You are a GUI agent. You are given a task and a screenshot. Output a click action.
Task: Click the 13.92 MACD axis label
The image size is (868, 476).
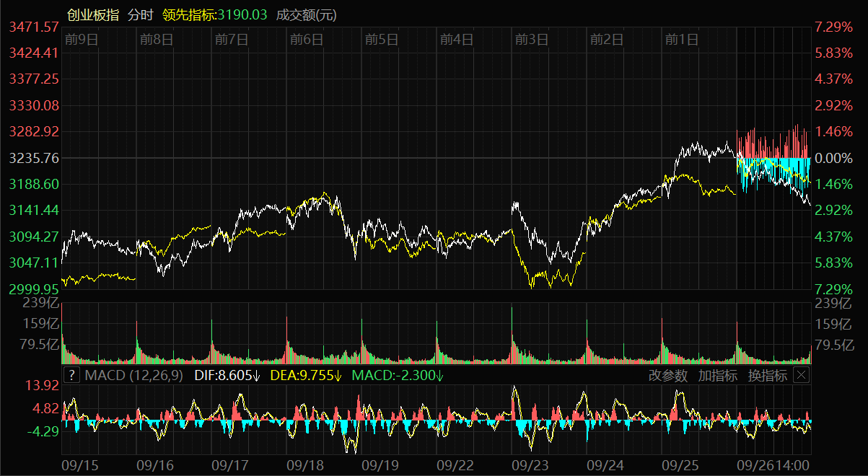(x=41, y=386)
